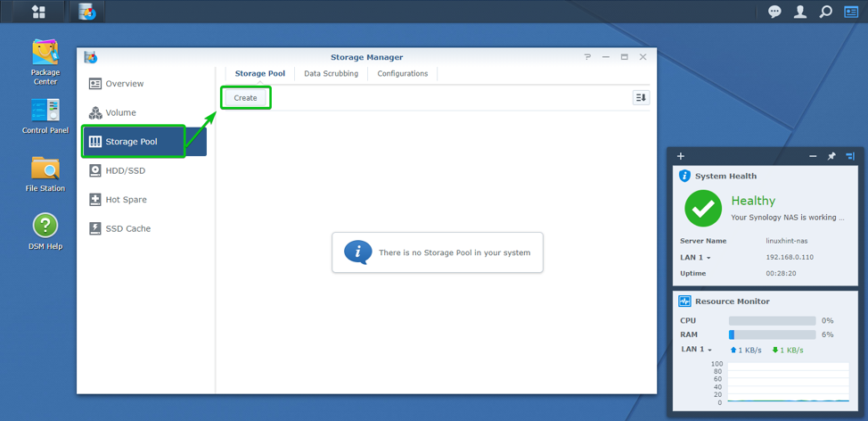Click 'There is no Storage Pool' message
Screen dimensions: 868x421
pos(454,252)
